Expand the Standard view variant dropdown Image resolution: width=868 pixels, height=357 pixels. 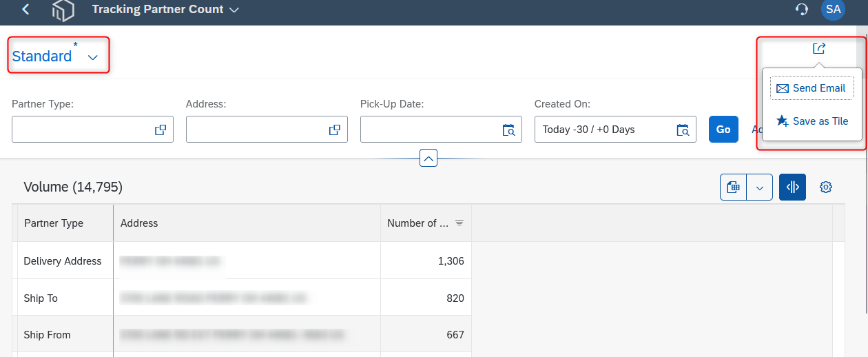[x=93, y=58]
